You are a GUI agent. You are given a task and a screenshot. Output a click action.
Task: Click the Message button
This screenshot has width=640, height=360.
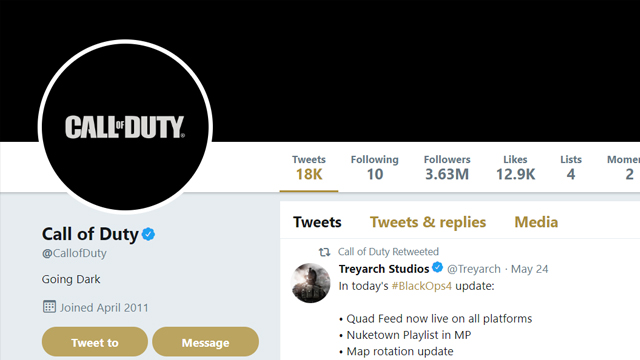pyautogui.click(x=205, y=342)
